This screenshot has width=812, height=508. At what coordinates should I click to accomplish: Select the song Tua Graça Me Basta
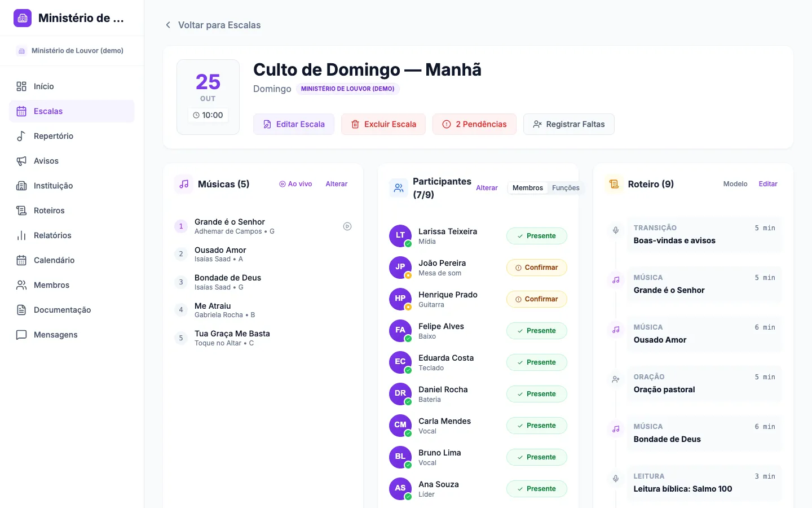pyautogui.click(x=263, y=338)
